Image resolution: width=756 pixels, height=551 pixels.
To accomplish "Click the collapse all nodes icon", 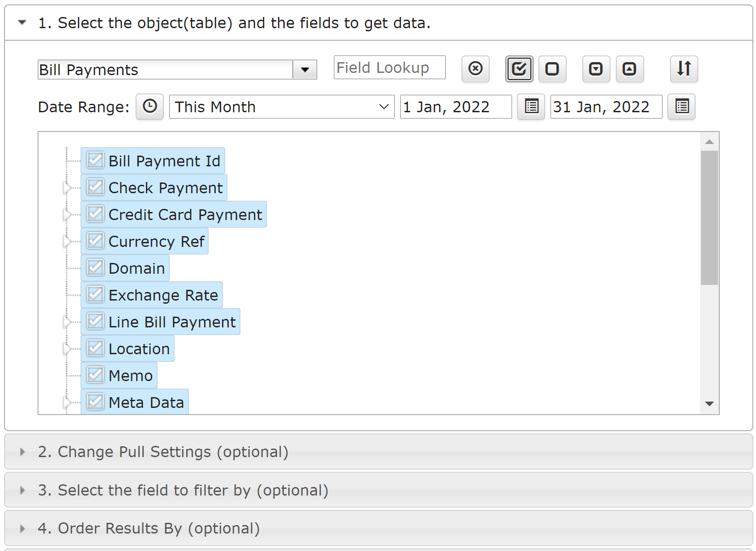I will click(x=630, y=69).
